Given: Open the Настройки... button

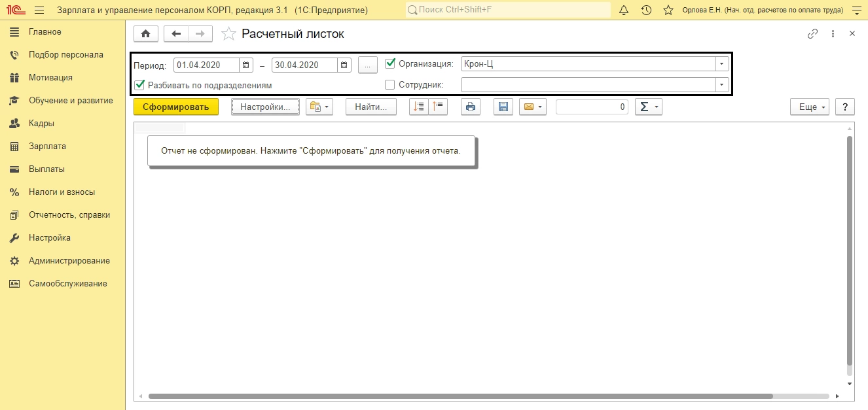Looking at the screenshot, I should click(265, 107).
